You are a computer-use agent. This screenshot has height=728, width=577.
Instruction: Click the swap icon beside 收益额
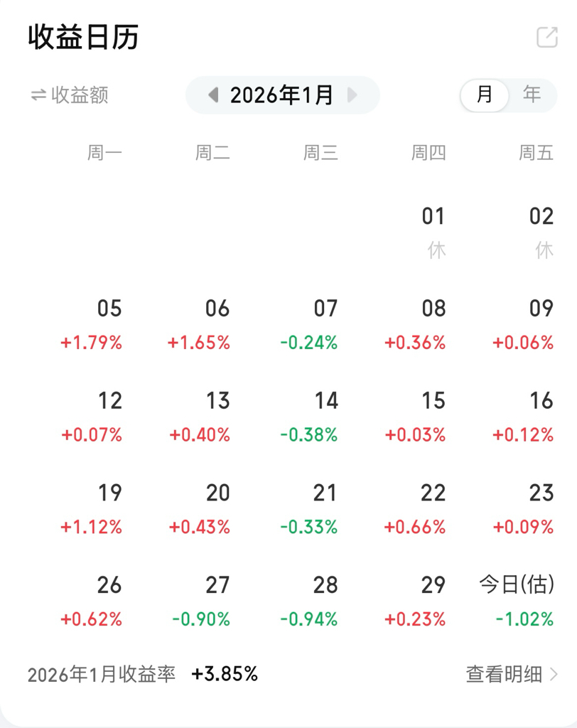[38, 95]
